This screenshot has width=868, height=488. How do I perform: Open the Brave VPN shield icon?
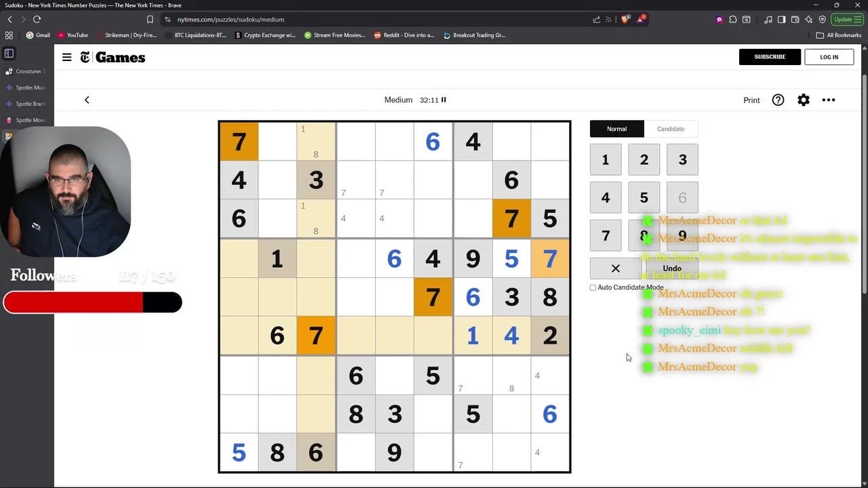click(x=823, y=20)
